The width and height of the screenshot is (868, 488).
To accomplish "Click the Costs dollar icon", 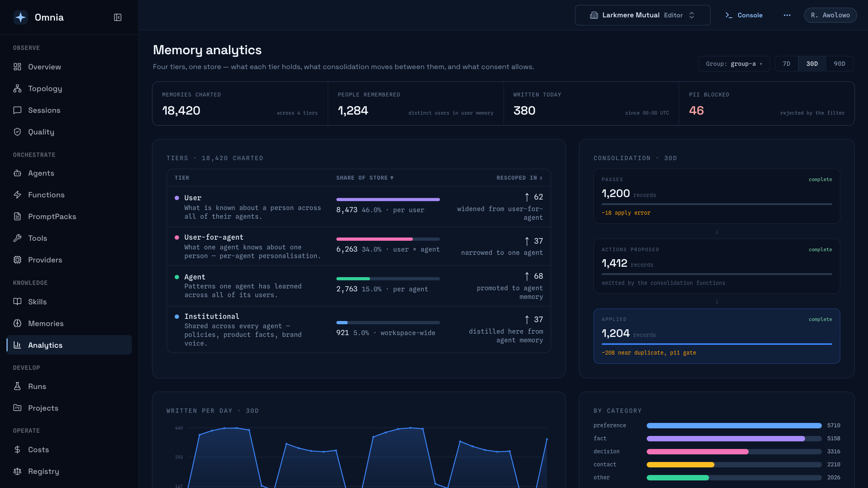I will (17, 450).
